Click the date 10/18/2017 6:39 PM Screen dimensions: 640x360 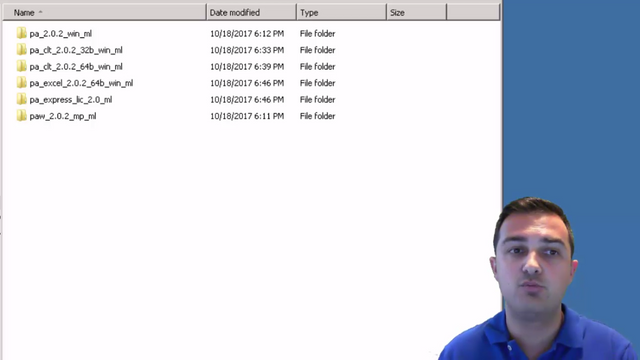(x=247, y=67)
